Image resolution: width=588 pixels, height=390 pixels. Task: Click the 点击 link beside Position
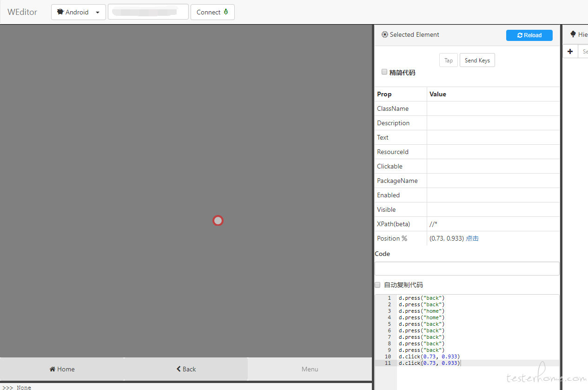[x=472, y=238]
